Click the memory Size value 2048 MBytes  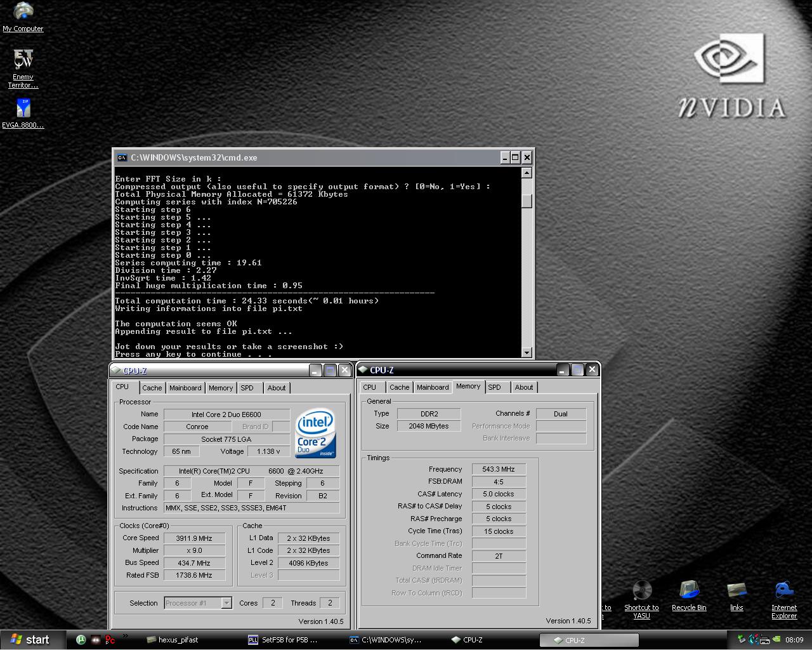[429, 426]
